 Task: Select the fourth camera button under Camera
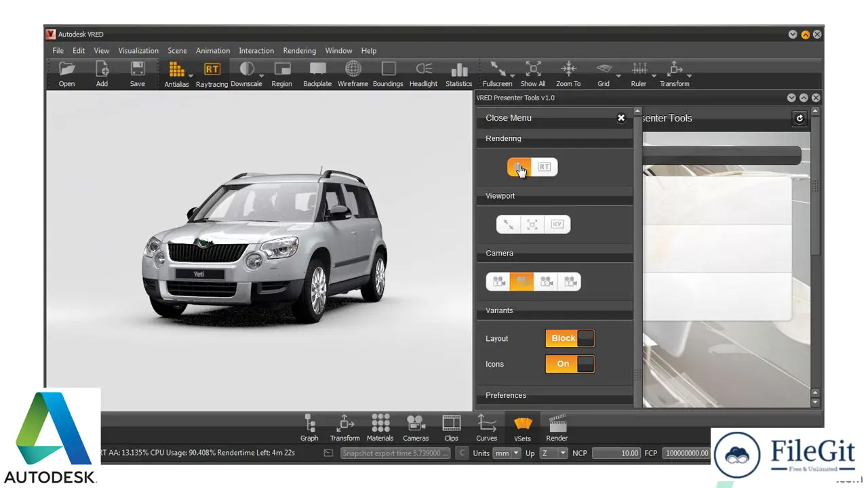click(570, 282)
